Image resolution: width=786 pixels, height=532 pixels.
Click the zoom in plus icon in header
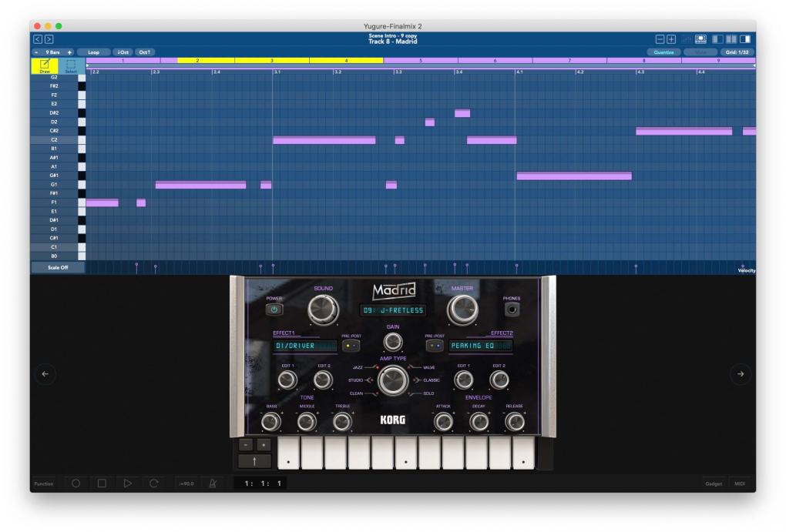671,39
